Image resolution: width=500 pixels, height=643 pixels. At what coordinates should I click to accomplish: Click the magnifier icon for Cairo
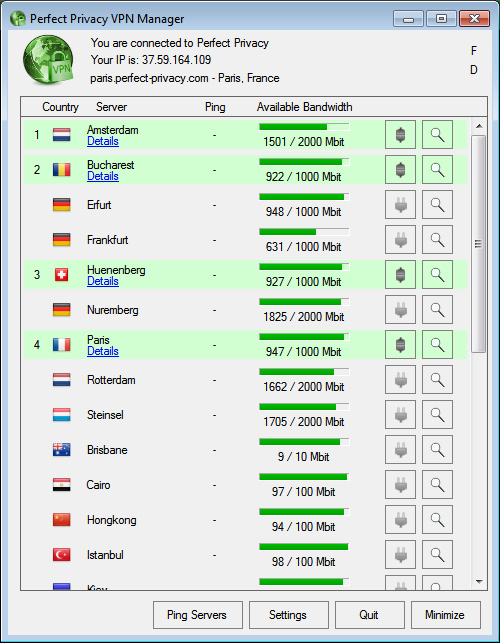(437, 485)
